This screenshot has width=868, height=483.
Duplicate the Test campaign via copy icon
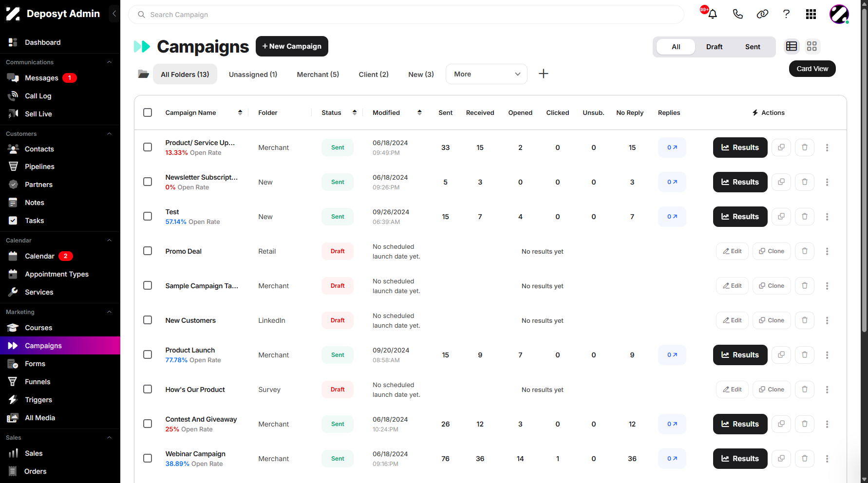(x=781, y=217)
